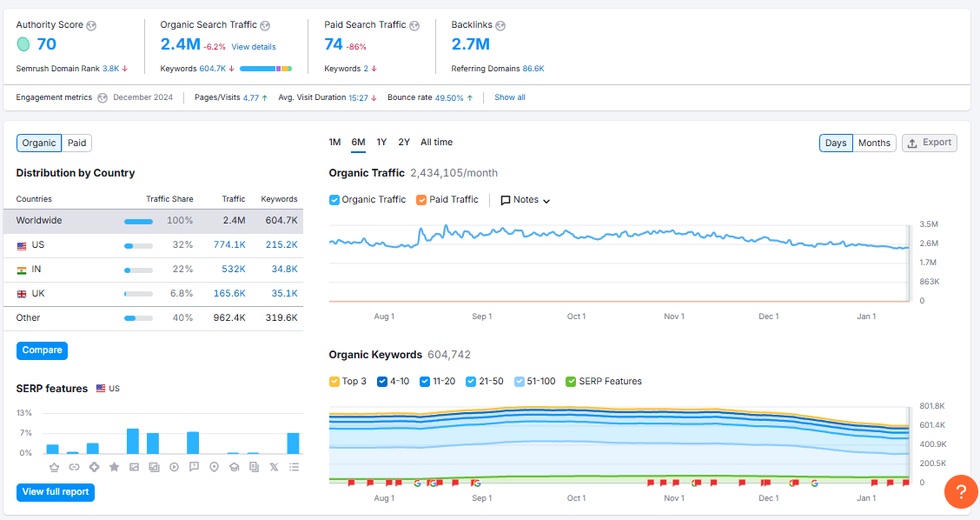This screenshot has height=520, width=980.
Task: Disable the Top 3 keywords checkbox
Action: (x=334, y=382)
